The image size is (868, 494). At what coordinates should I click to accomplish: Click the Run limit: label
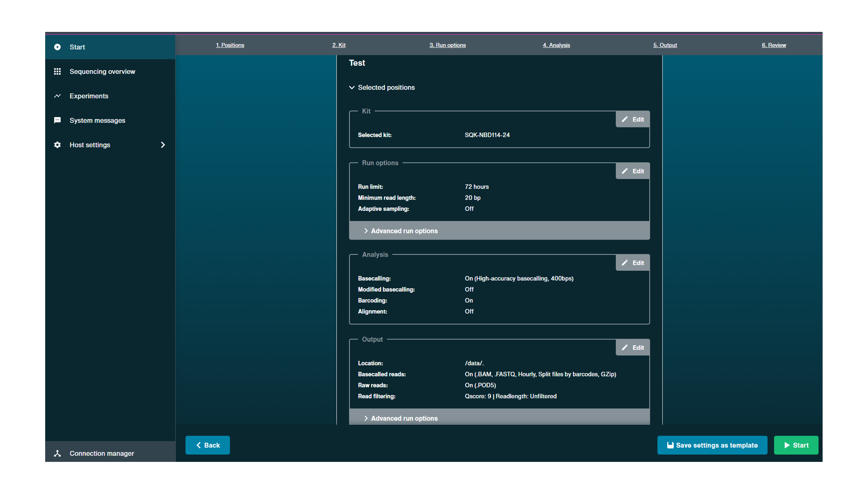click(370, 187)
